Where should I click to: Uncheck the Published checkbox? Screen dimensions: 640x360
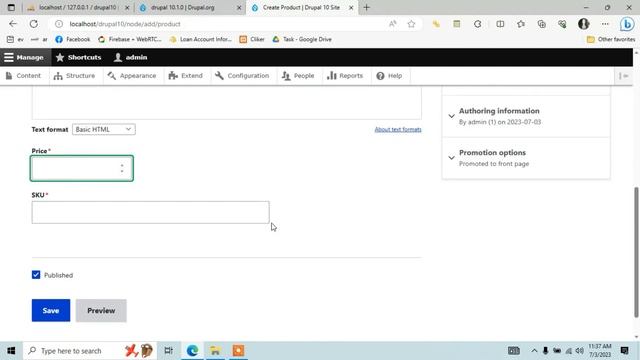[x=36, y=275]
